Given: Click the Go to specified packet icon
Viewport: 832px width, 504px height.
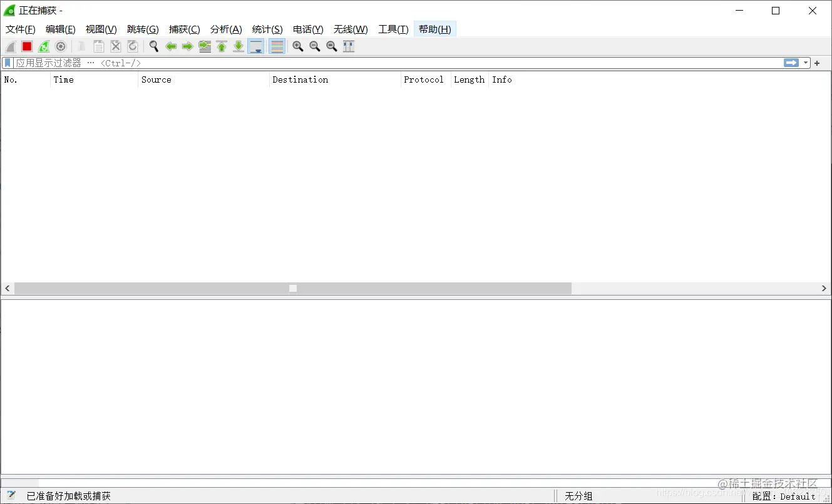Looking at the screenshot, I should [x=205, y=46].
